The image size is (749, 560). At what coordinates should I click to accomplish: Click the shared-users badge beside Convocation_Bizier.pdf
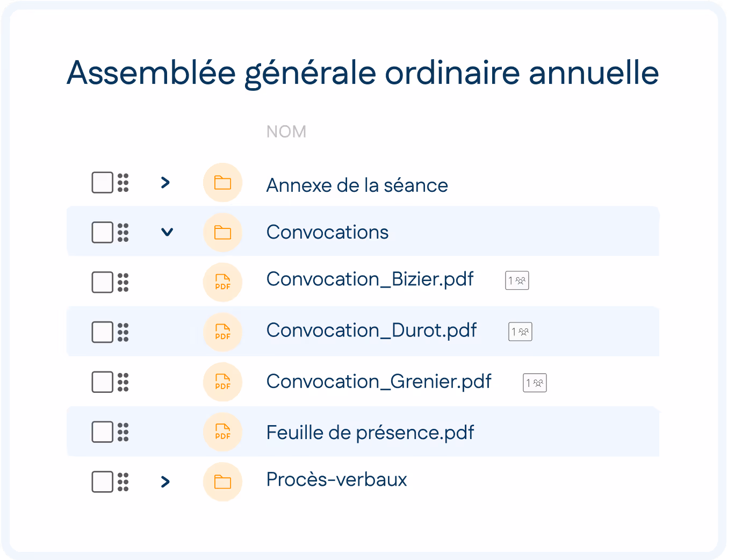517,281
